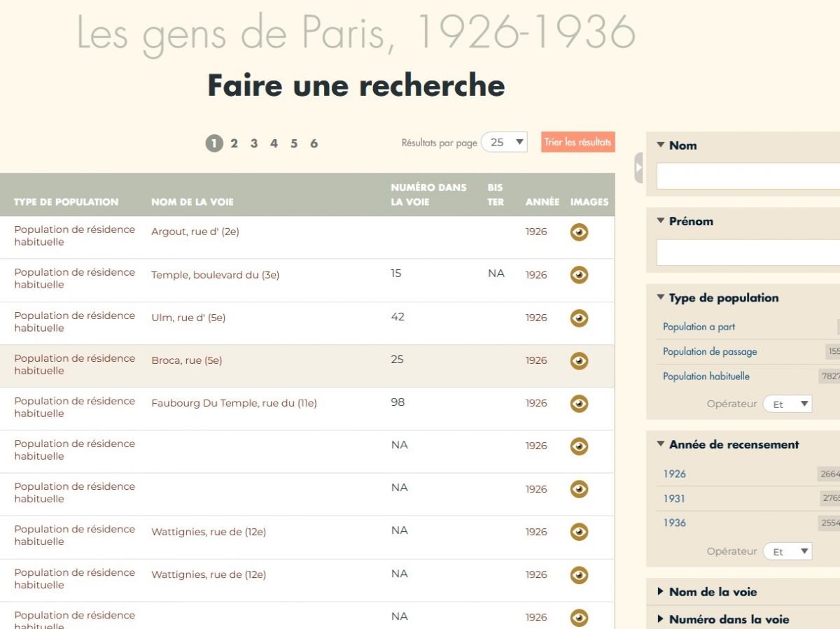Viewport: 840px width, 629px height.
Task: Filter by Population de passage
Action: (x=710, y=352)
